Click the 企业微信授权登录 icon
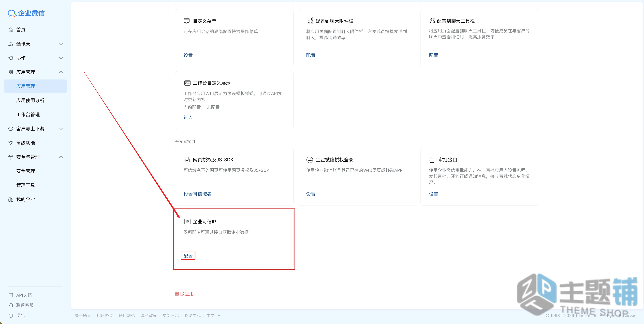Screen dimensions: 644x324 point(310,160)
